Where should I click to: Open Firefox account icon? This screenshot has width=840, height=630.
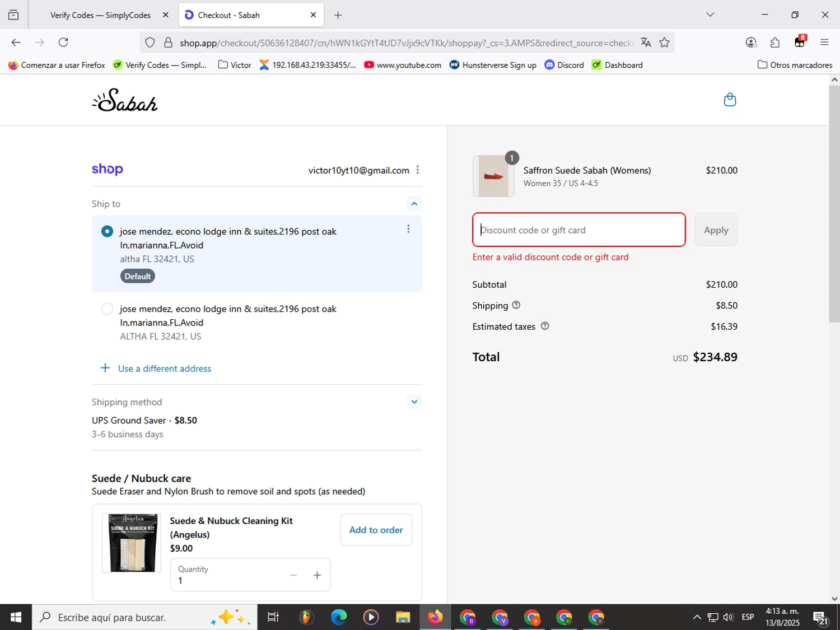click(751, 43)
